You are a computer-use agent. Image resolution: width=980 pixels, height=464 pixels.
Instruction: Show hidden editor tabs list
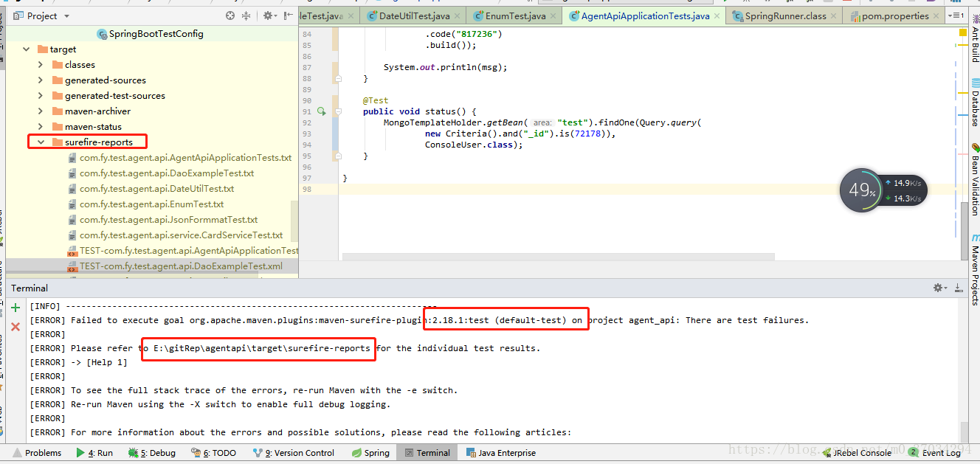pyautogui.click(x=956, y=15)
